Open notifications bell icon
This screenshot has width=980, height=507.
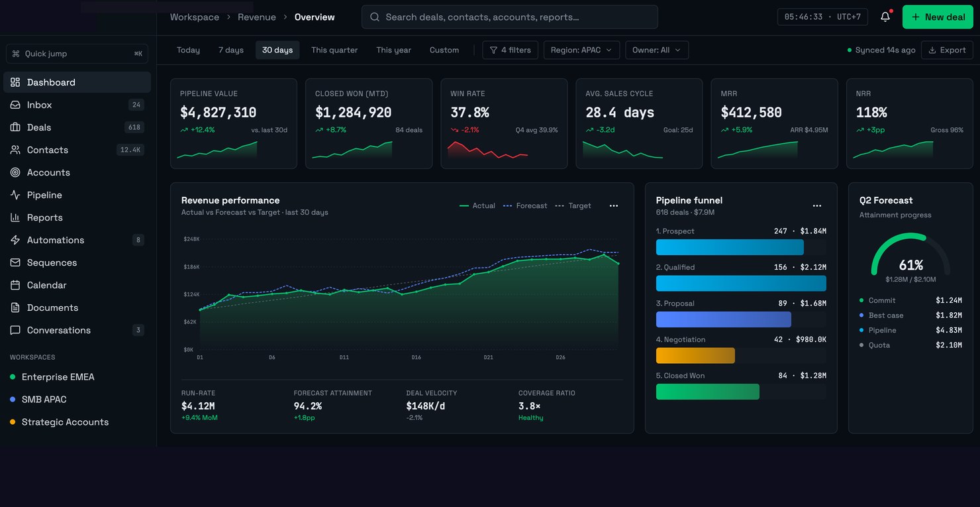coord(885,17)
